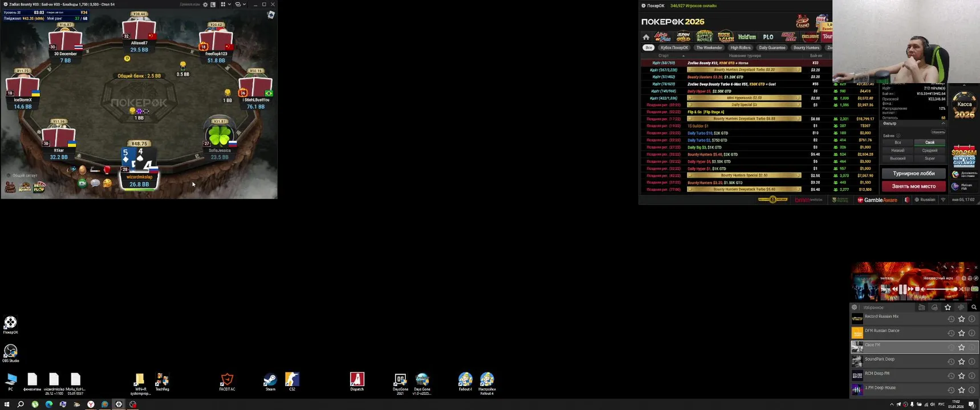Open the L notes icon in table title bar
Screen dimensions: 980x410
point(213,5)
